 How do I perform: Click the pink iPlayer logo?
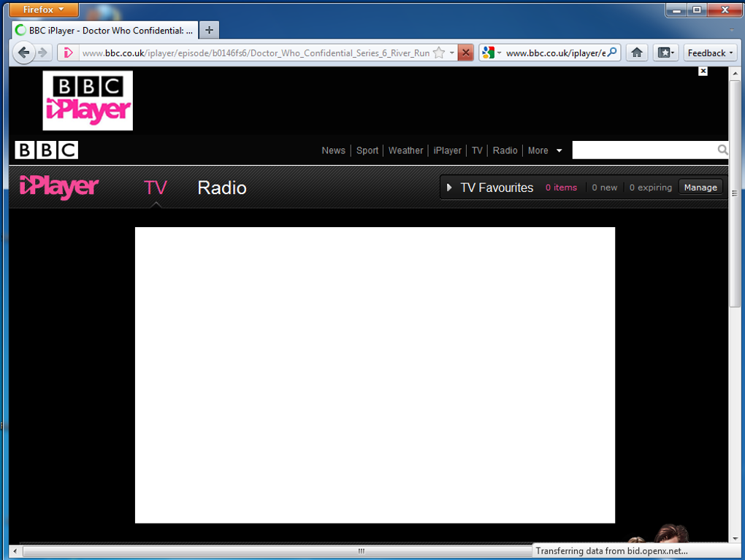(x=59, y=187)
